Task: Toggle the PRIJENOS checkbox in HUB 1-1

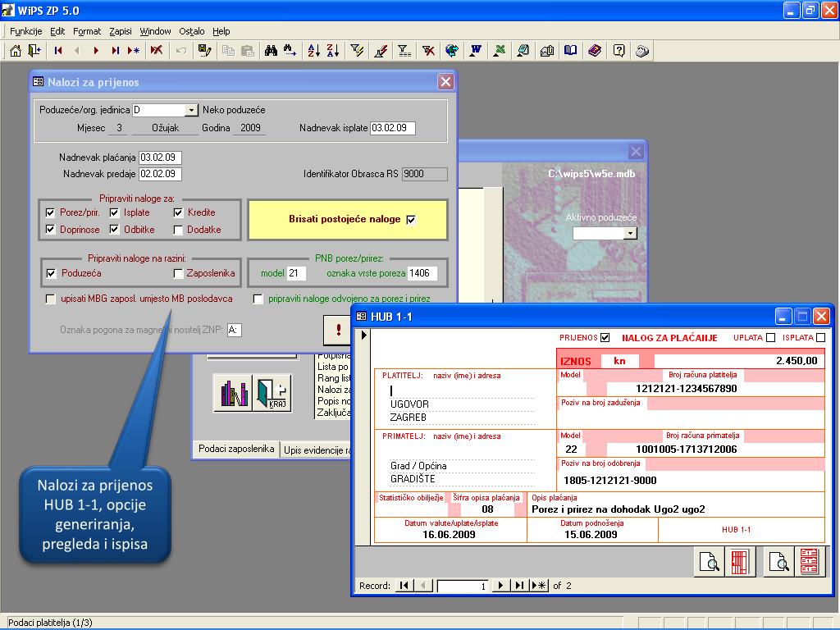Action: [x=605, y=337]
